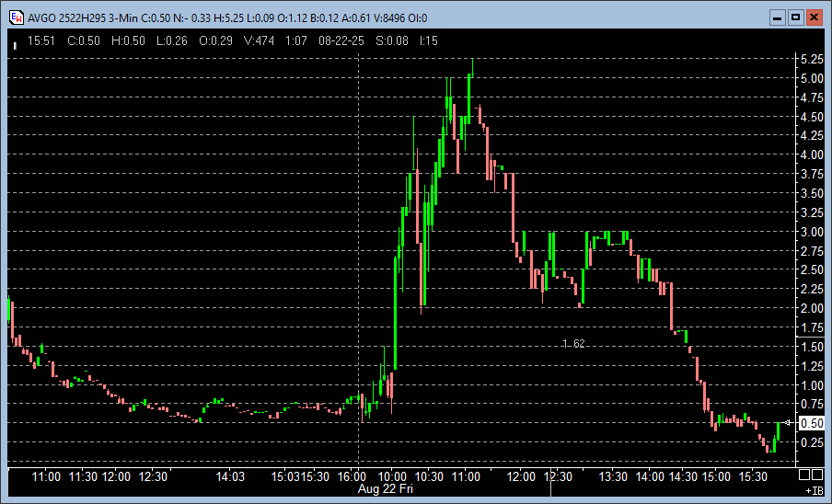The image size is (832, 504).
Task: Click the 11:30 label on the time axis
Action: [x=84, y=476]
